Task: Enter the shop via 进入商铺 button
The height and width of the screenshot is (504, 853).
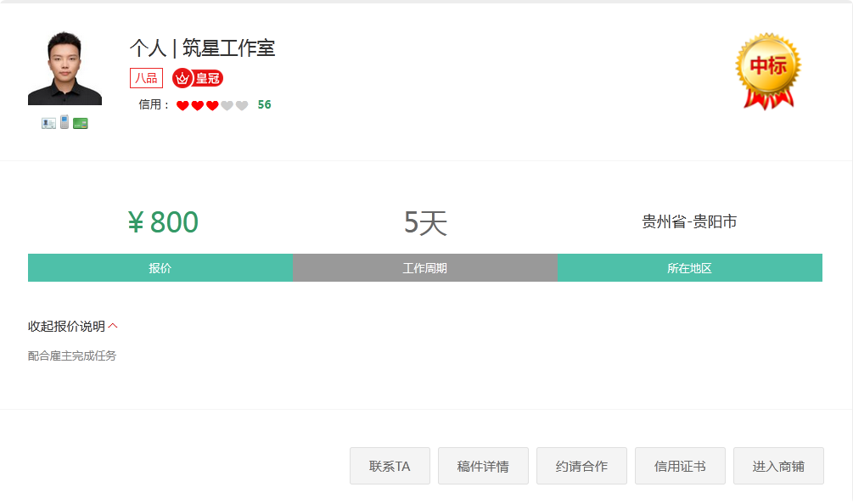Action: pyautogui.click(x=778, y=465)
